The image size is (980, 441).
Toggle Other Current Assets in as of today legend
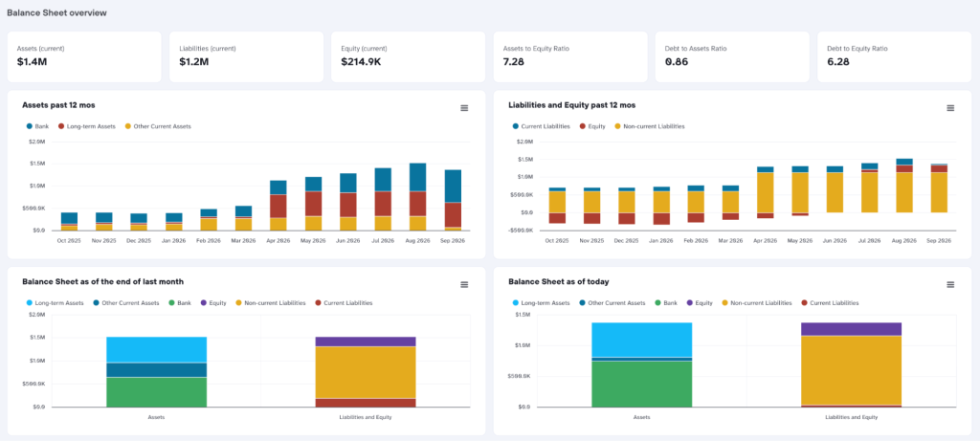(x=613, y=303)
